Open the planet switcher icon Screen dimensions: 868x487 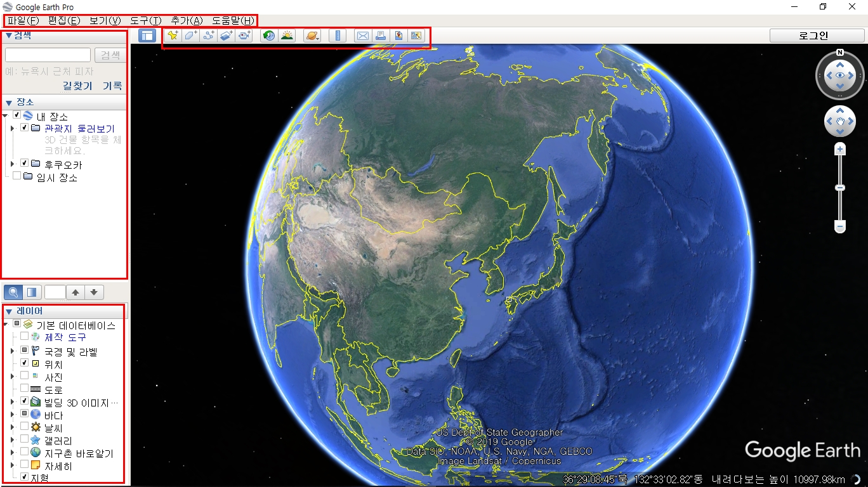click(312, 36)
